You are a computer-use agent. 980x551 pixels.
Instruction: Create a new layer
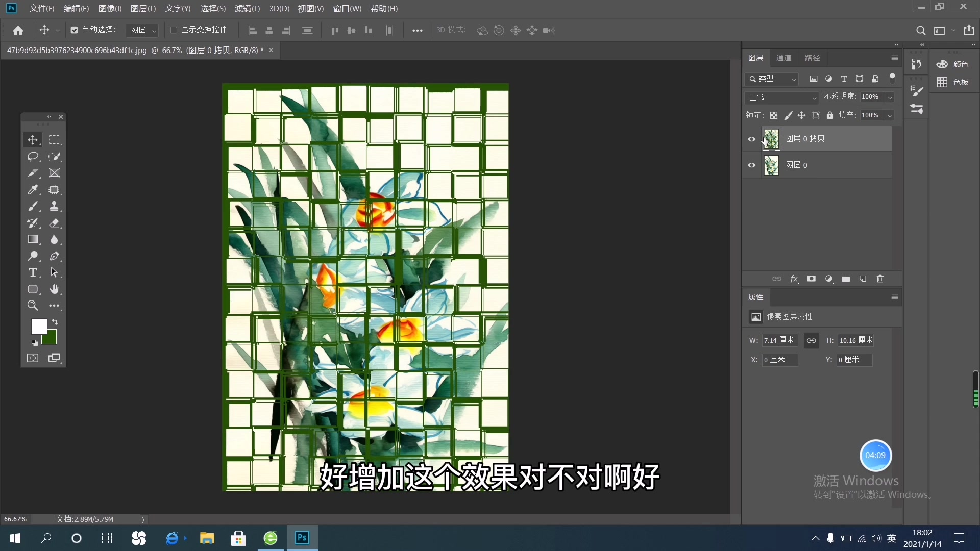[863, 279]
